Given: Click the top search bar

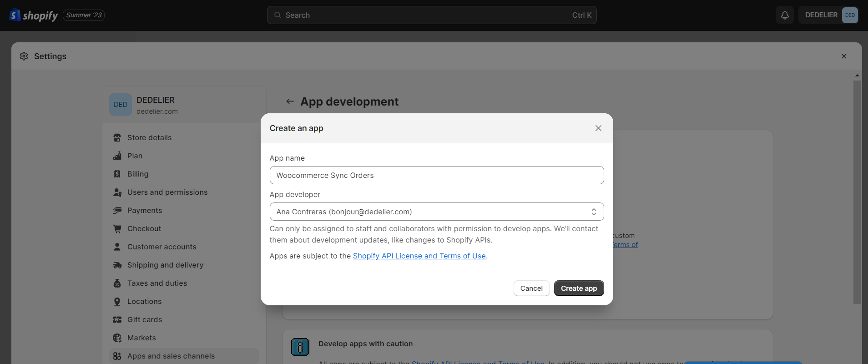Looking at the screenshot, I should [432, 15].
